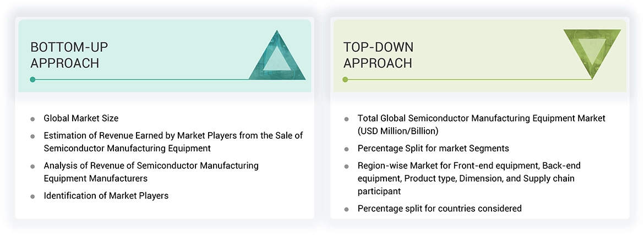Viewport: 644px width, 235px height.
Task: Click bullet beside Global Market Size
Action: pos(32,119)
